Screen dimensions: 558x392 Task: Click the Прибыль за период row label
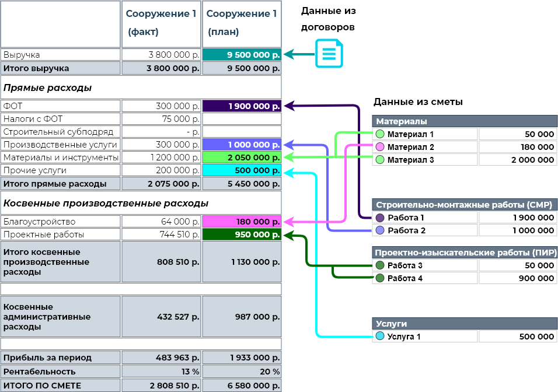click(x=61, y=358)
